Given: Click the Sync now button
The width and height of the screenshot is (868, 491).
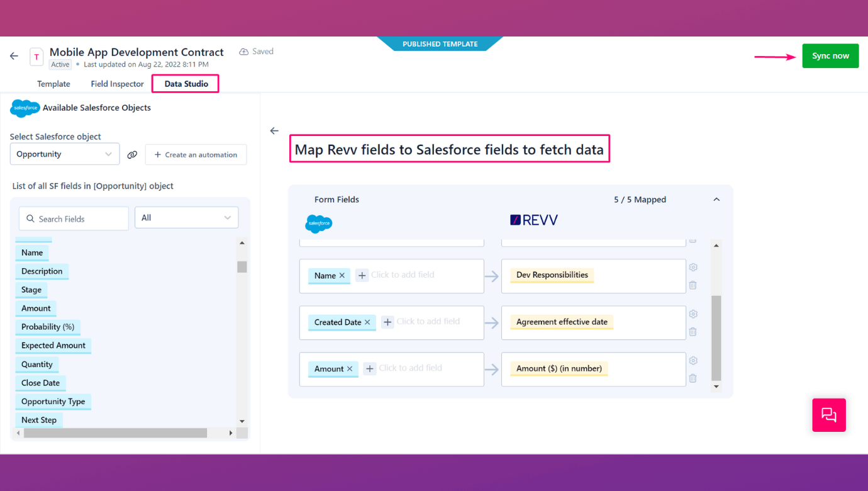Looking at the screenshot, I should (830, 56).
